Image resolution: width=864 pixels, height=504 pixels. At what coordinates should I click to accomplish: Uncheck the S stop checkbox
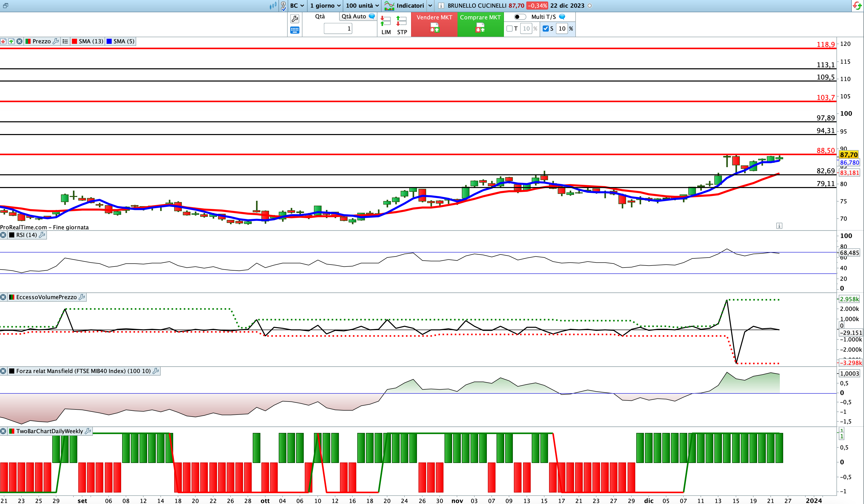coord(546,29)
